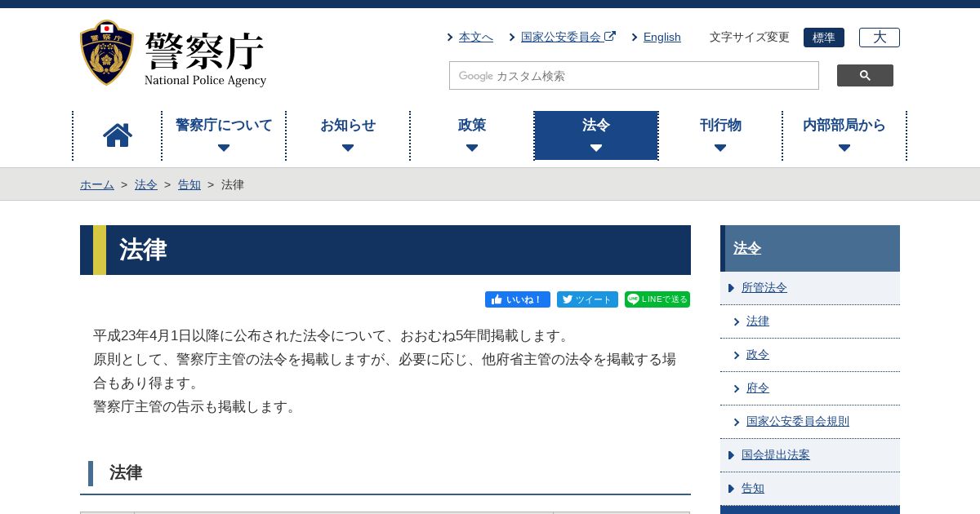The height and width of the screenshot is (514, 980).
Task: Expand the 政策 menu
Action: point(472,135)
